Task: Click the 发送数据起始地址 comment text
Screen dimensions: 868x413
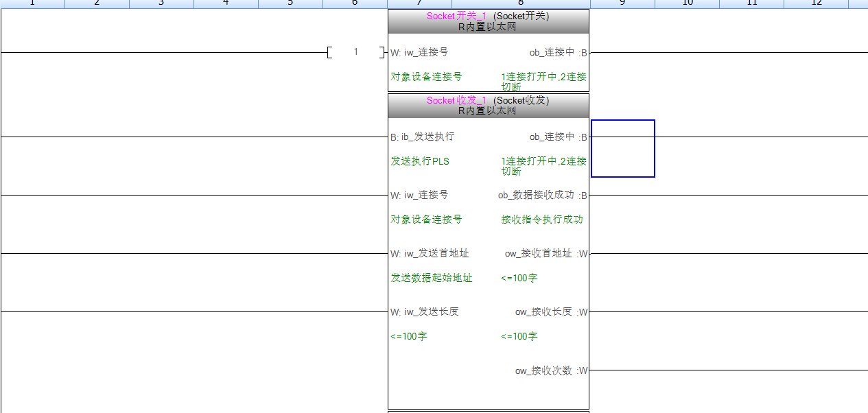Action: point(432,278)
